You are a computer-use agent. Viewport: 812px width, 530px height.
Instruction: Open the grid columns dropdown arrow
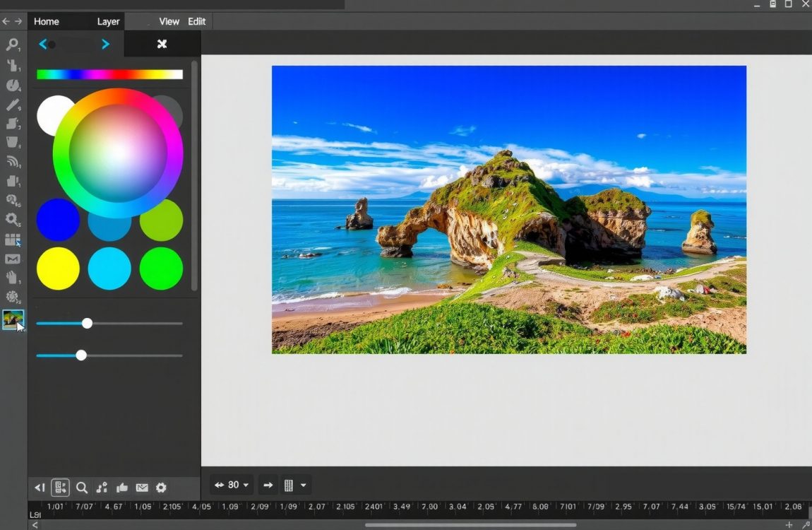(304, 485)
